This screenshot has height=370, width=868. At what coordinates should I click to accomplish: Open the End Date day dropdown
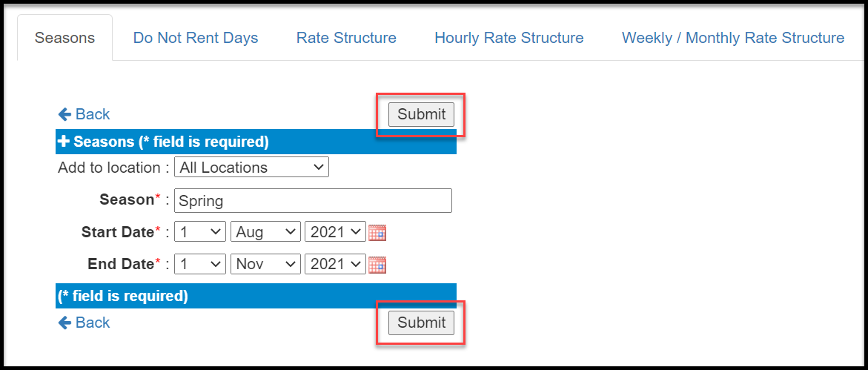[x=200, y=264]
